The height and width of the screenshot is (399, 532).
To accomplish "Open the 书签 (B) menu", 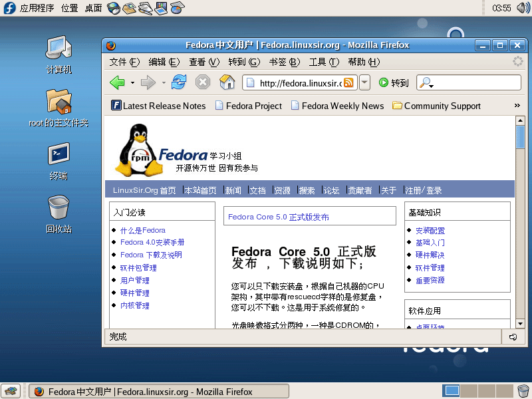I will [285, 62].
